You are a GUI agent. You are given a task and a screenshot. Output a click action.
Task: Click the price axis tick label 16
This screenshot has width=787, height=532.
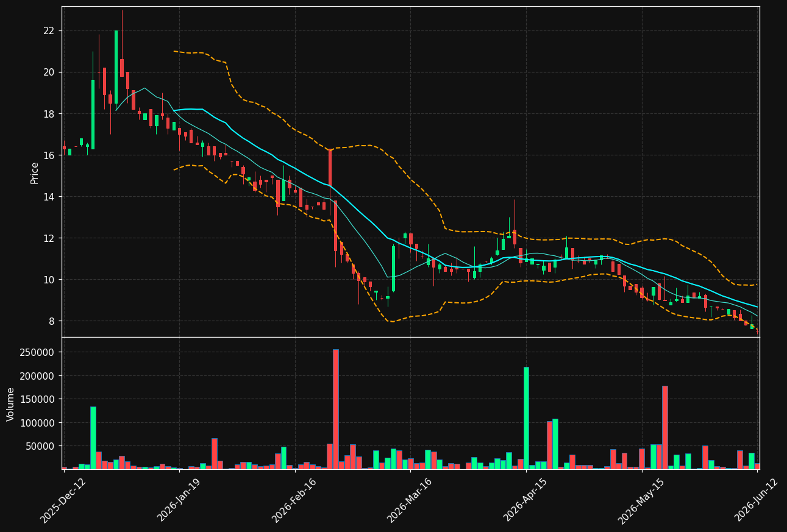[49, 155]
